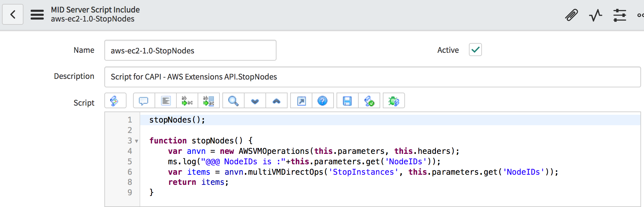Open attachments with the paperclip icon

point(571,15)
